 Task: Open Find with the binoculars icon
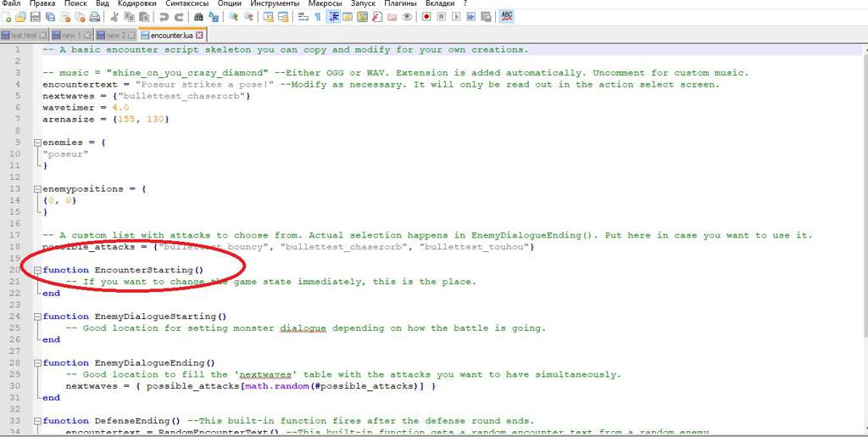pyautogui.click(x=198, y=17)
